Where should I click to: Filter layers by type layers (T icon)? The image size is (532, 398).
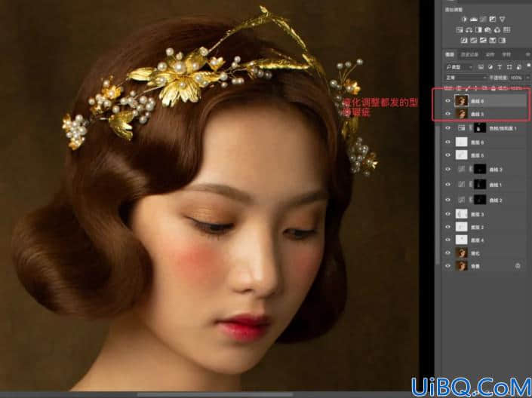(500, 67)
